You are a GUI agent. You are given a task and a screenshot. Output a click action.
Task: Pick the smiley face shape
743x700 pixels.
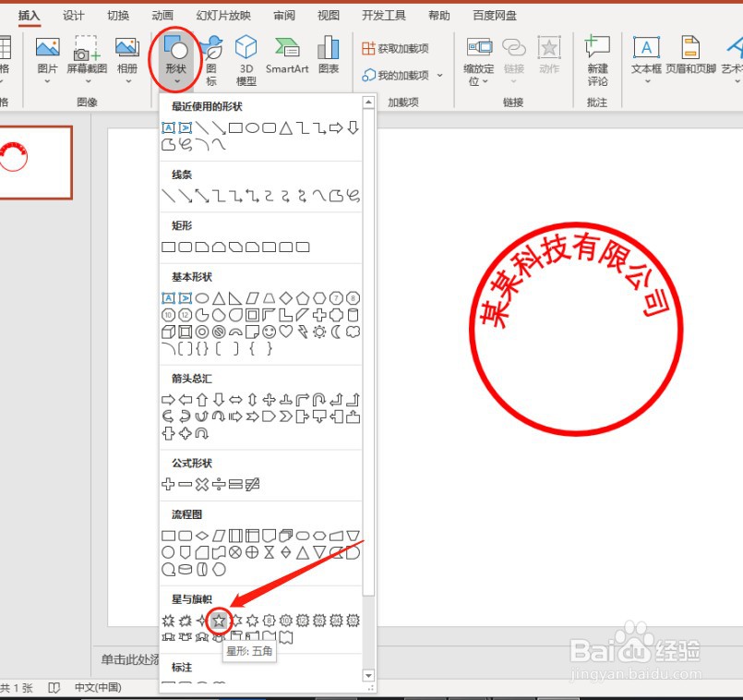[x=270, y=332]
